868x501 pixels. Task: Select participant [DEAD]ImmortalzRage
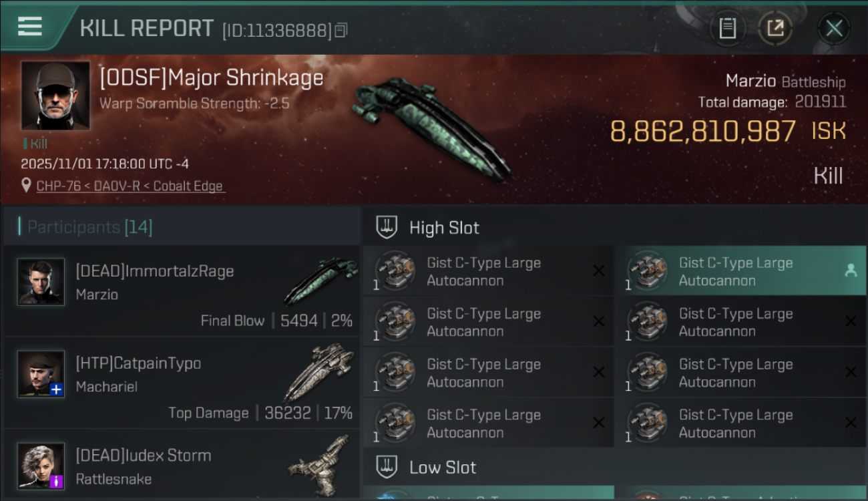click(x=182, y=291)
